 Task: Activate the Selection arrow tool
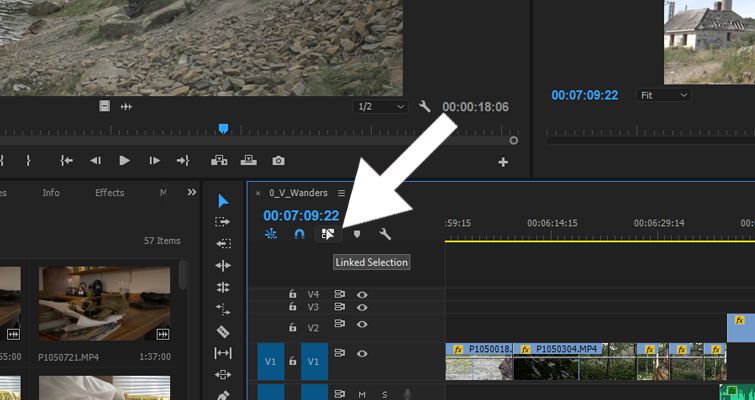point(223,200)
